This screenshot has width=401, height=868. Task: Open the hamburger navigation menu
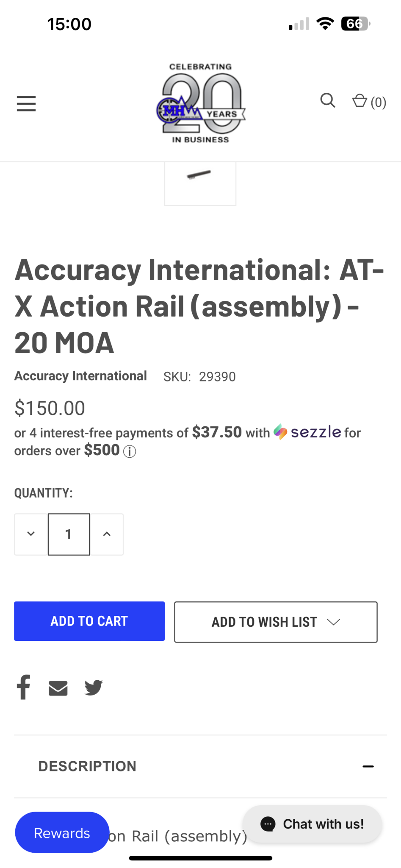point(26,103)
